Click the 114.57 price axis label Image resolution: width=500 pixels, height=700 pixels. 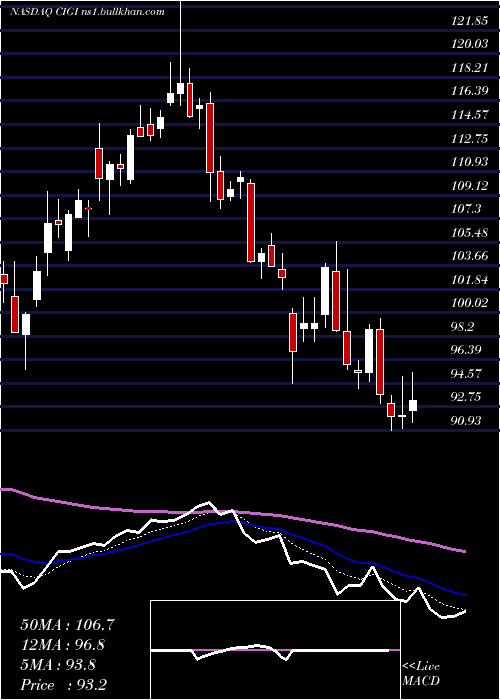point(468,115)
